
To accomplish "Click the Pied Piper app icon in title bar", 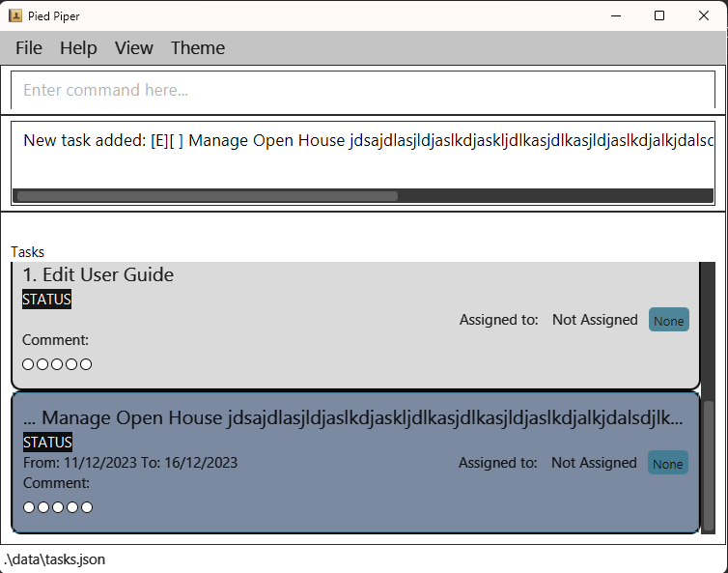I will (15, 15).
